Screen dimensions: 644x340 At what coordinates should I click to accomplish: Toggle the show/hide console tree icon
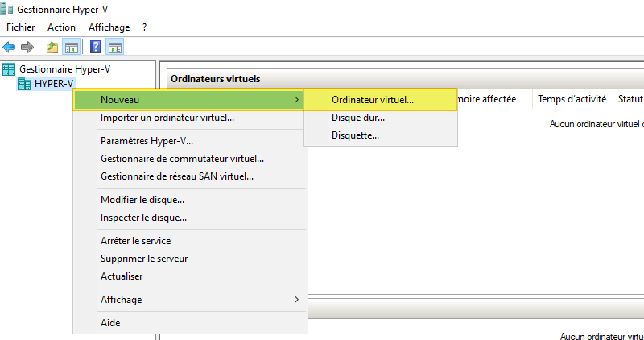(71, 47)
